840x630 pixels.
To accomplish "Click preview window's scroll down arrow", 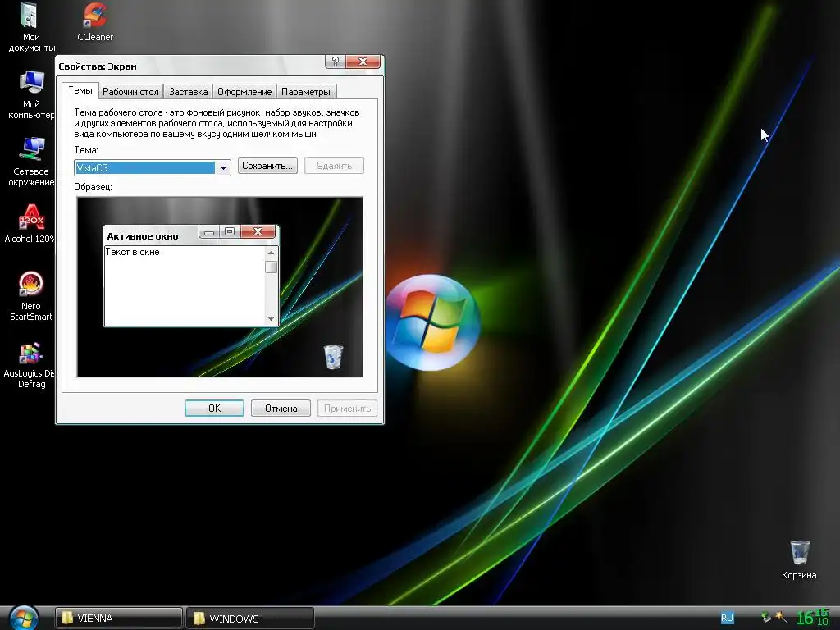I will (271, 319).
